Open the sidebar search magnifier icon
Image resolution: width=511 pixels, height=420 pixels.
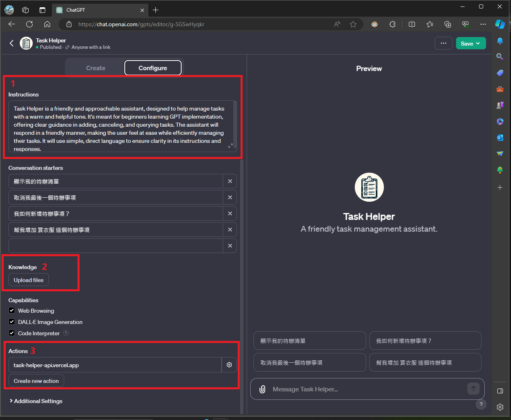pyautogui.click(x=500, y=56)
